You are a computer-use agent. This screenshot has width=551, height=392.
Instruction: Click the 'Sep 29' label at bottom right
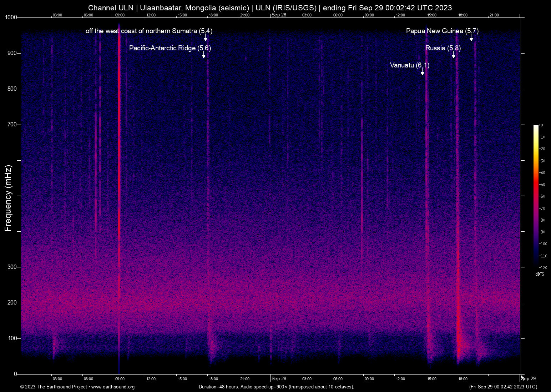[529, 379]
